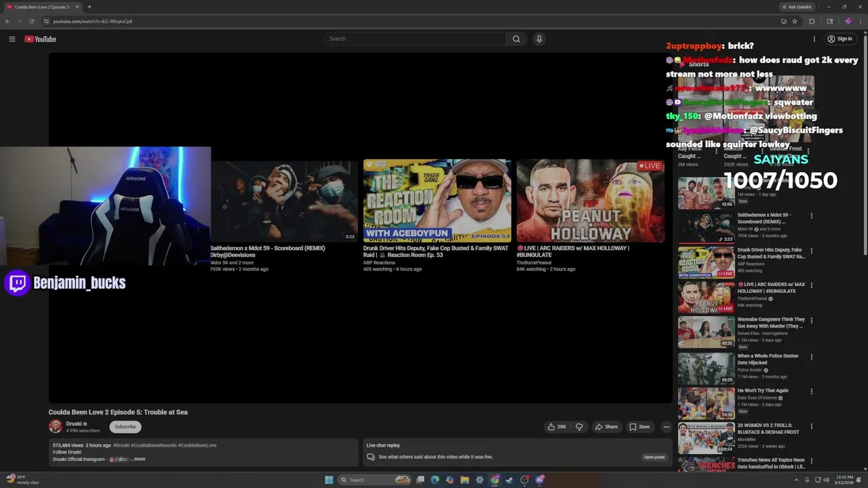The image size is (868, 488).
Task: Click the sidebar Wannabe Gangsters thumbnail
Action: coord(706,332)
